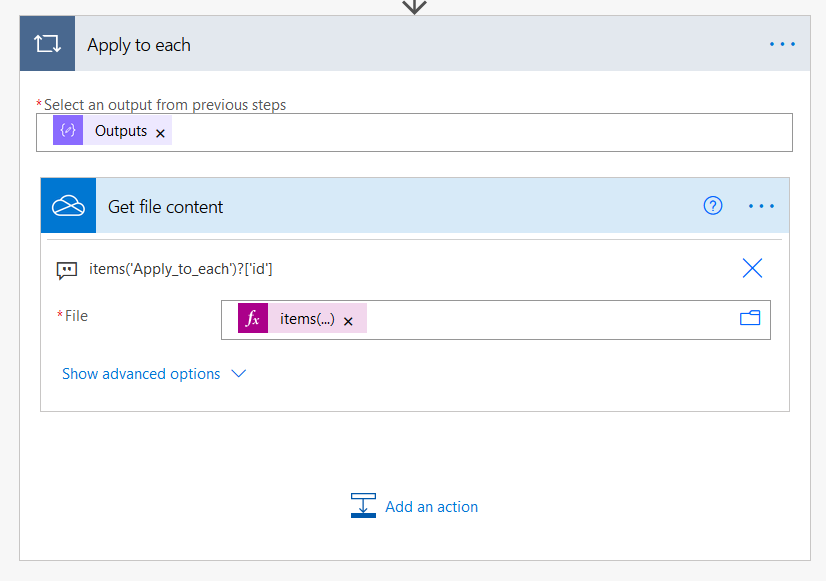
Task: Click the Get file content title
Action: pos(165,207)
